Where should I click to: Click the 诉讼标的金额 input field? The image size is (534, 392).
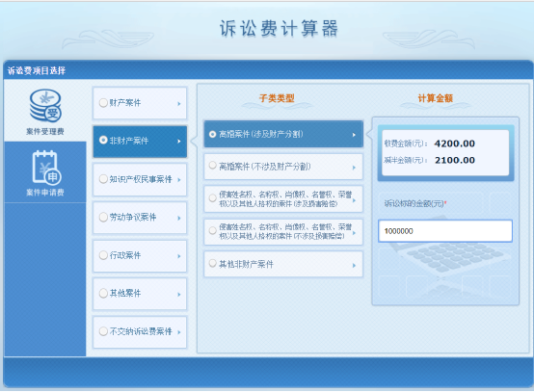pyautogui.click(x=445, y=231)
